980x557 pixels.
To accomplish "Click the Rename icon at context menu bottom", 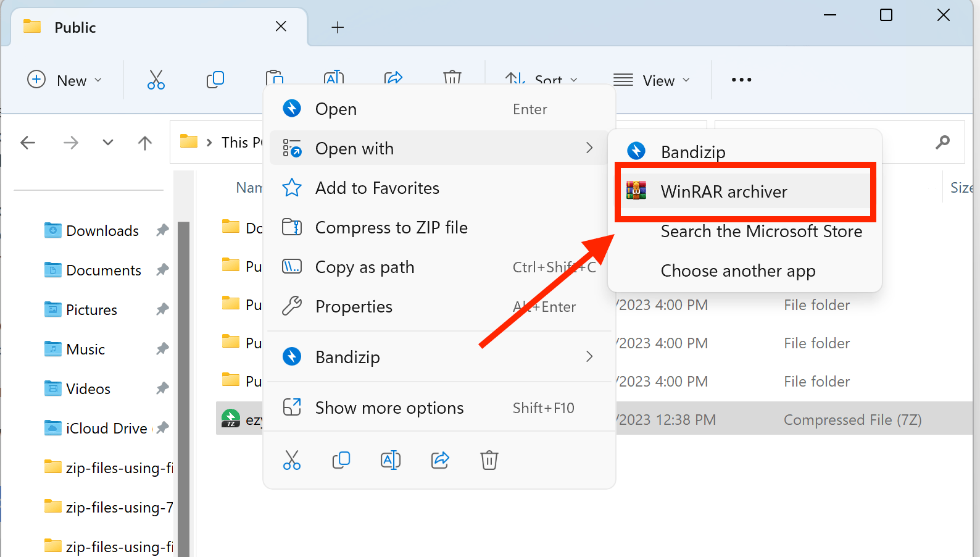I will pos(391,460).
